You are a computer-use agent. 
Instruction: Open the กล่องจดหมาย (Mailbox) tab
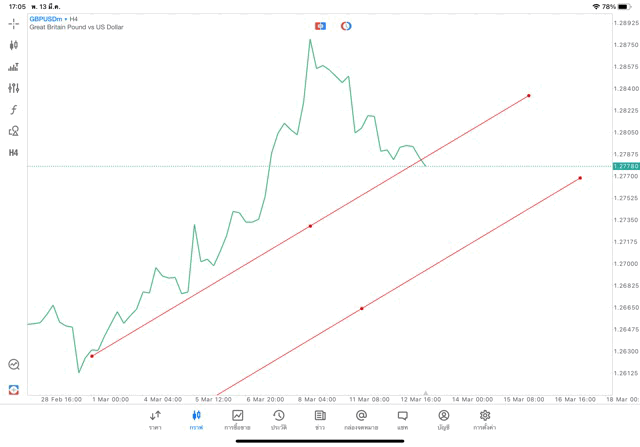361,420
